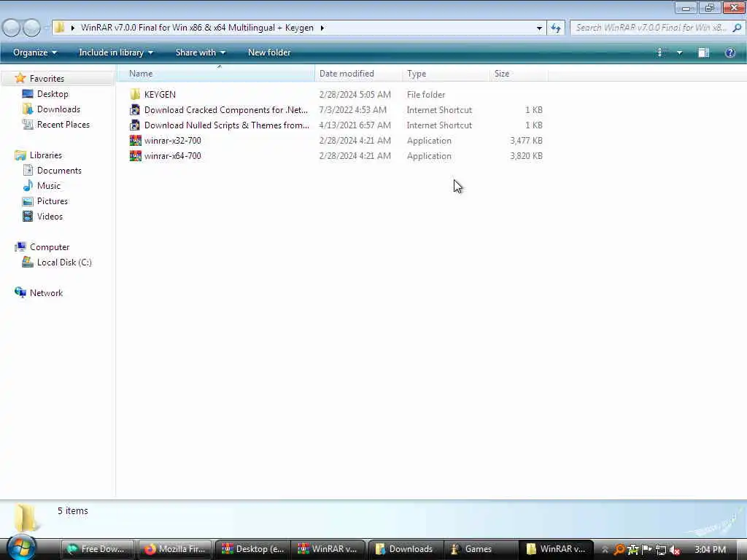747x560 pixels.
Task: Show hidden tray icons arrow
Action: click(605, 550)
